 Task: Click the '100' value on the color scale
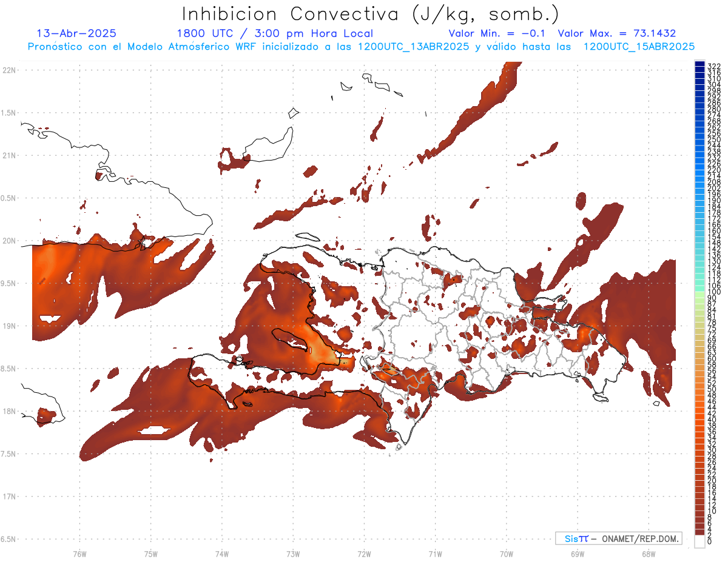click(714, 292)
